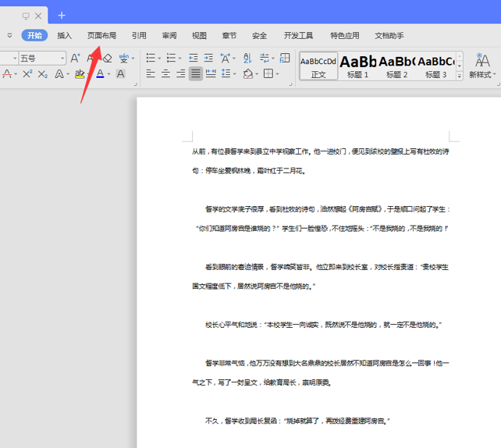Apply the blue font color
The width and height of the screenshot is (501, 448).
click(101, 74)
